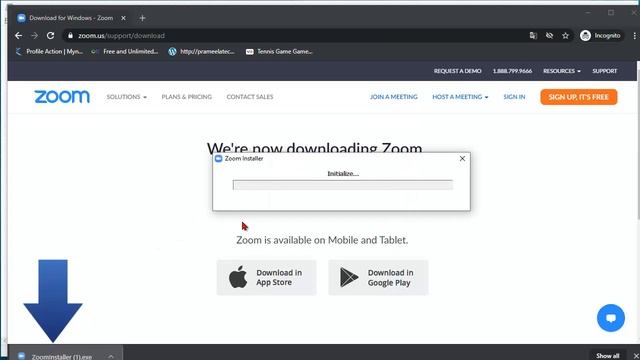Open the Support link
Image resolution: width=640 pixels, height=360 pixels.
604,71
